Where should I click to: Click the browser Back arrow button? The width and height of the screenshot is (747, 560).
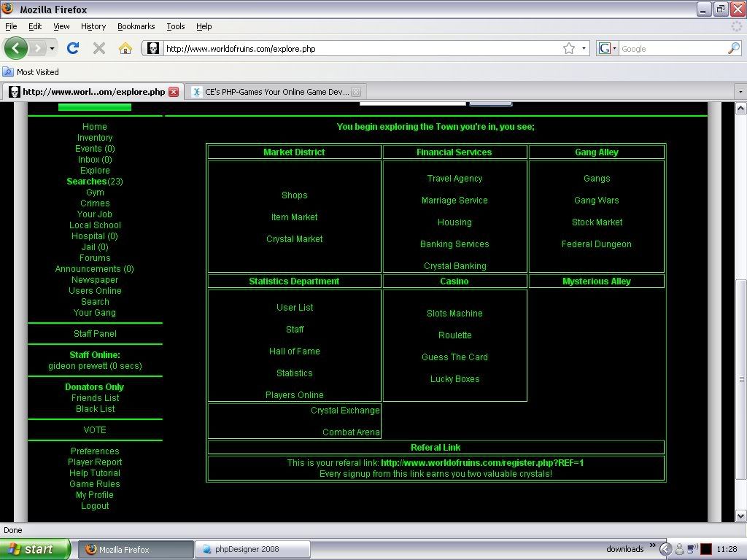pos(16,48)
